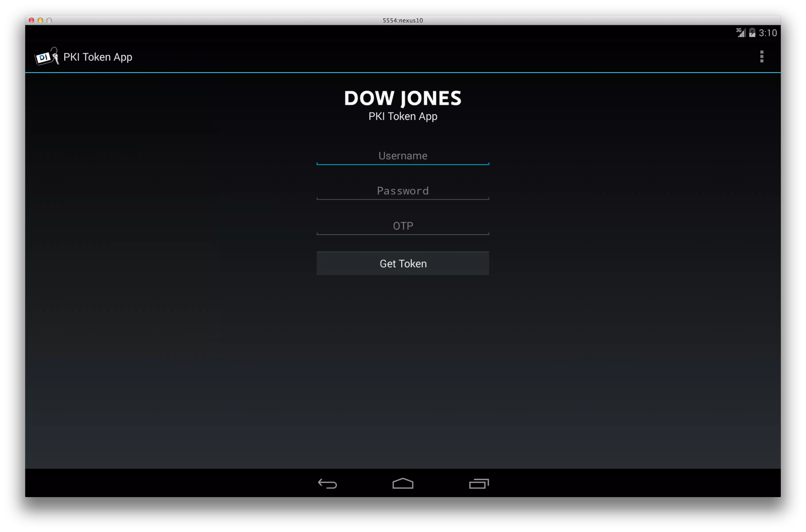Image resolution: width=806 pixels, height=532 pixels.
Task: Click the battery status icon
Action: click(x=753, y=33)
